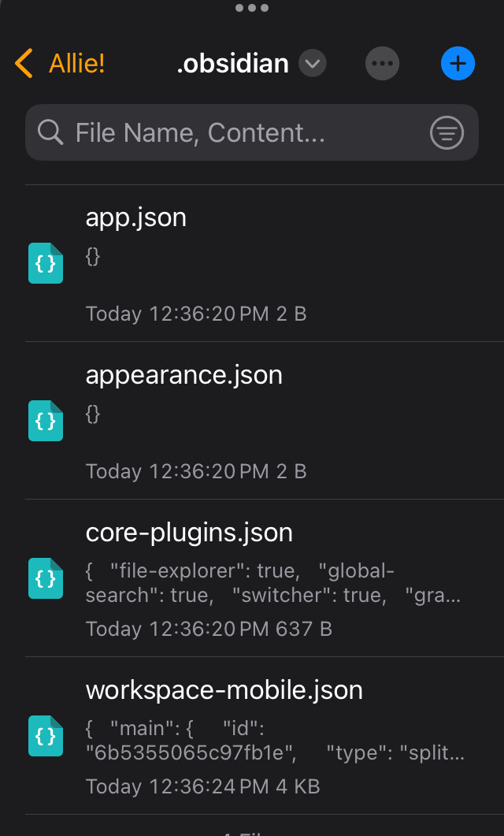The image size is (504, 836).
Task: Tap the app.json JSON file icon
Action: 46,263
